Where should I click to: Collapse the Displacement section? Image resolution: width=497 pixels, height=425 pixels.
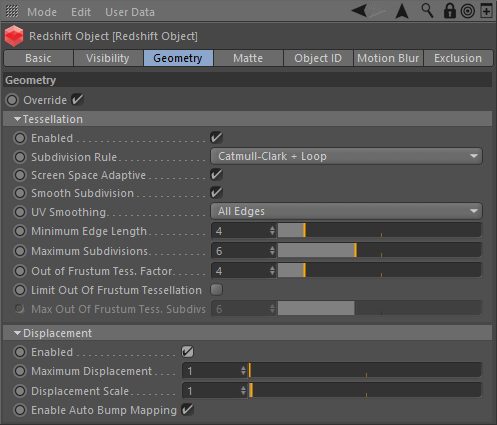point(17,333)
